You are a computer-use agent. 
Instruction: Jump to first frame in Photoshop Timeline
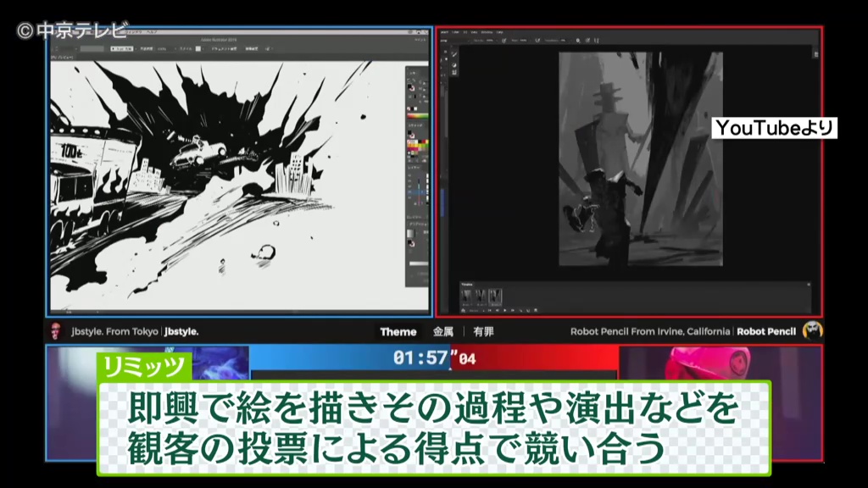tap(489, 310)
